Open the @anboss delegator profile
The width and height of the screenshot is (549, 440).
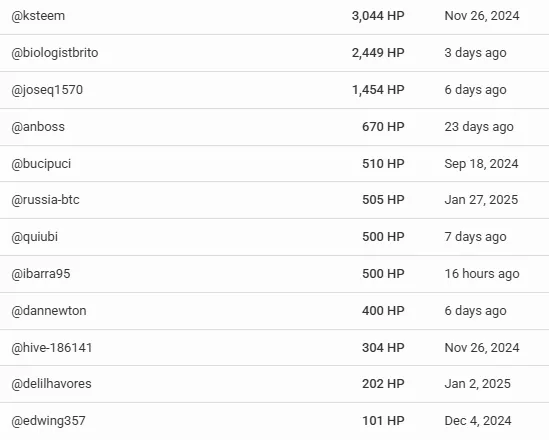coord(38,127)
